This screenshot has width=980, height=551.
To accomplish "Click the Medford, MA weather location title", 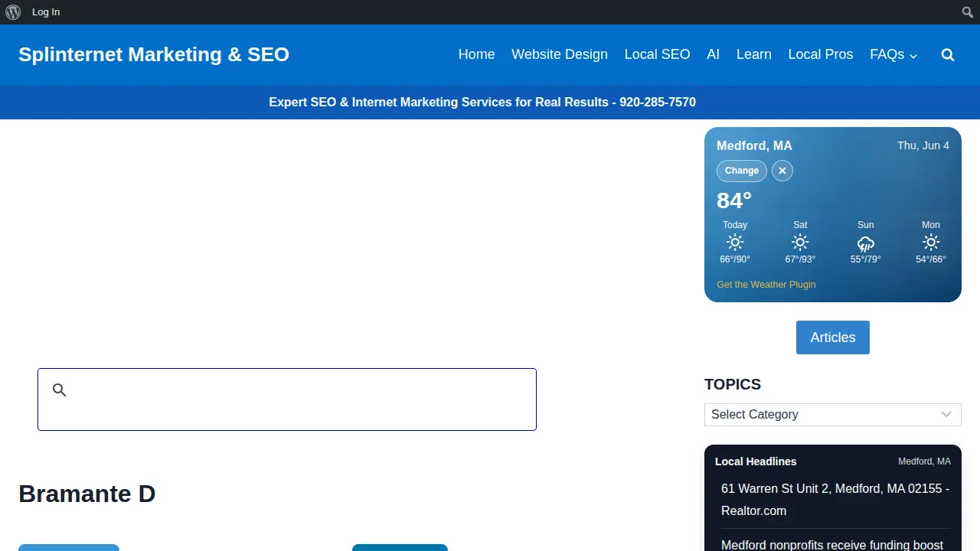I will (x=754, y=145).
